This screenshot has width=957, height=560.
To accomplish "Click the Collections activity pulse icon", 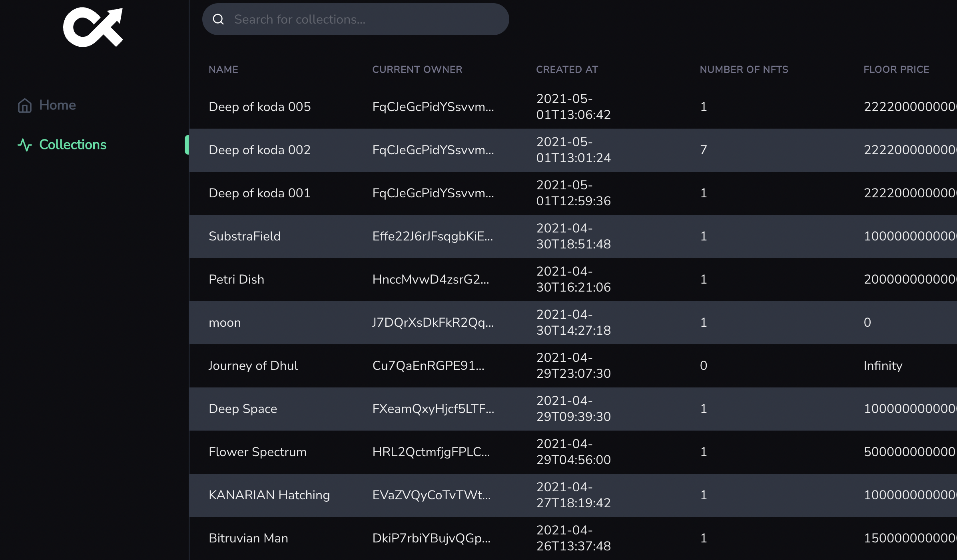I will pyautogui.click(x=25, y=145).
